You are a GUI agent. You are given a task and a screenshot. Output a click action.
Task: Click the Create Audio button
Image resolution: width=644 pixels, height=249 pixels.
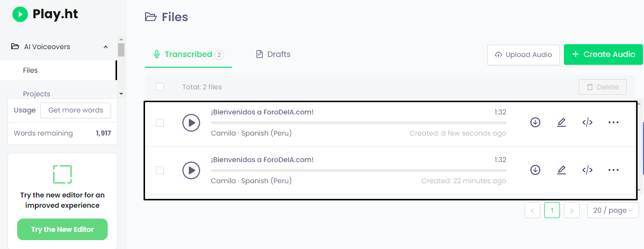point(603,55)
